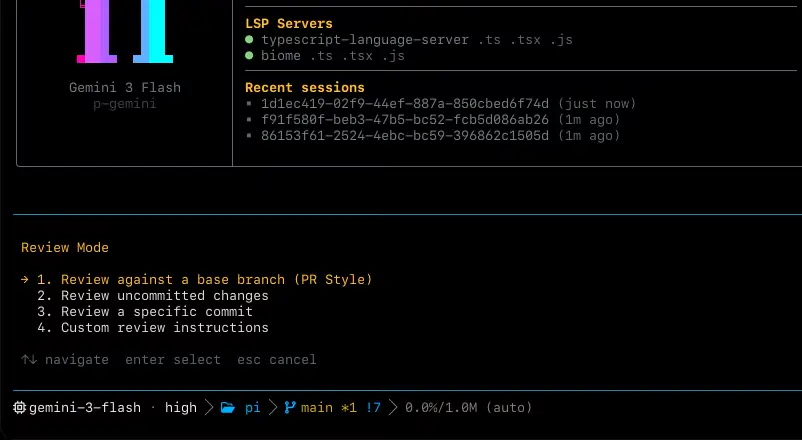Viewport: 802px width, 440px height.
Task: Click the LSP Servers heading
Action: [x=289, y=24]
